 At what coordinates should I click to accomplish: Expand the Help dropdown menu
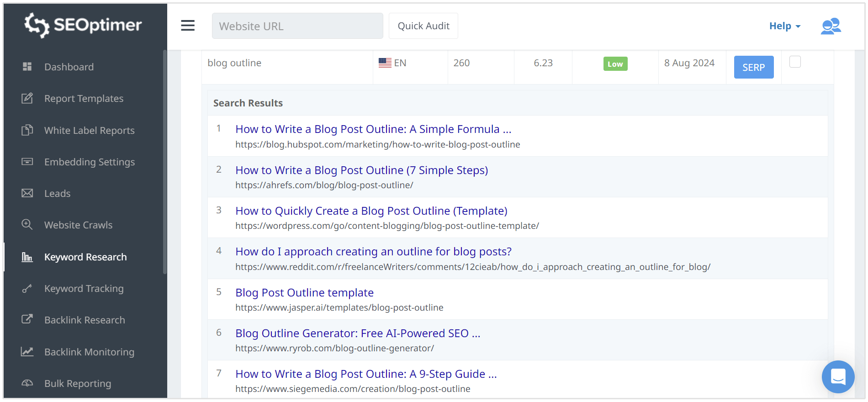[784, 26]
